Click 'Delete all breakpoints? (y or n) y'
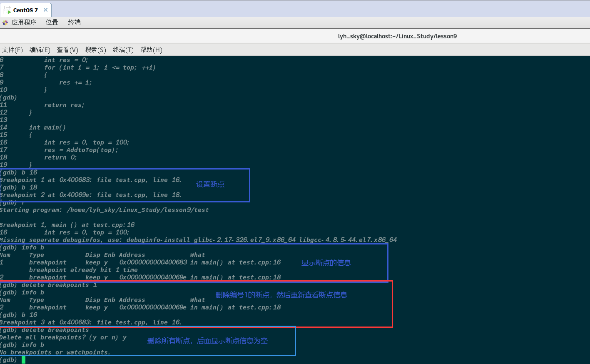The width and height of the screenshot is (590, 364). pos(63,337)
